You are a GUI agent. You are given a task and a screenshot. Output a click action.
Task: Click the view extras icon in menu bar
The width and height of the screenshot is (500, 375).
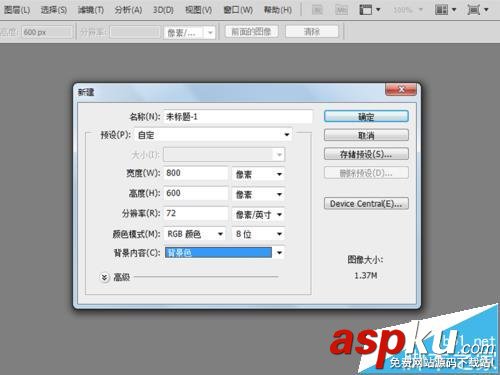coord(369,10)
